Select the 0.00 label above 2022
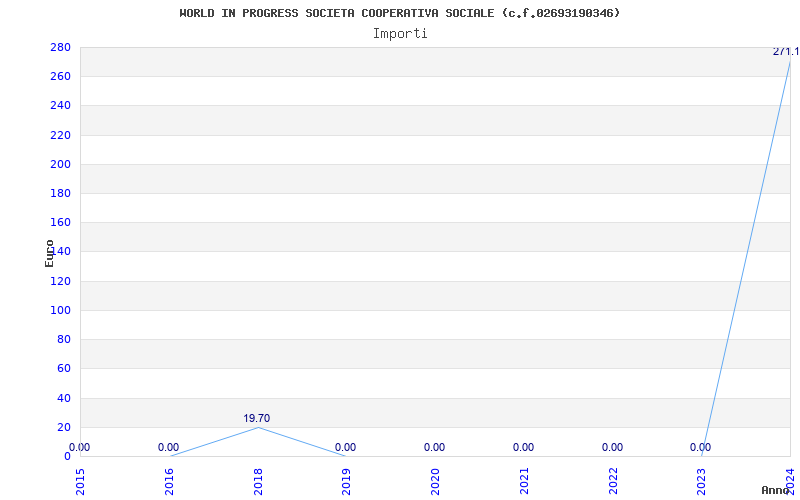This screenshot has height=500, width=800. 612,447
